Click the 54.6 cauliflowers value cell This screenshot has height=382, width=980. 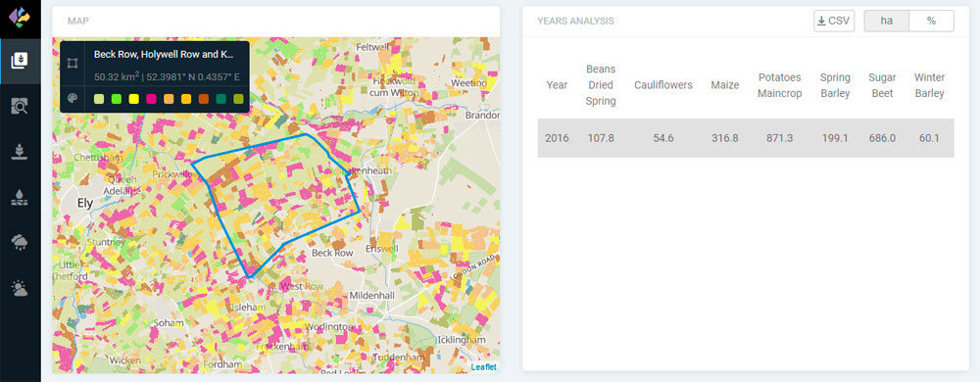[x=663, y=138]
